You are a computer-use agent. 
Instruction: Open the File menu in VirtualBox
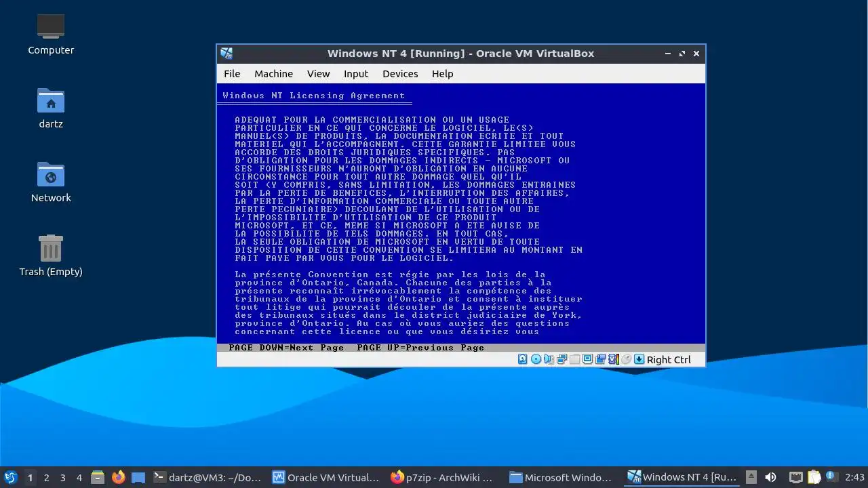tap(232, 74)
